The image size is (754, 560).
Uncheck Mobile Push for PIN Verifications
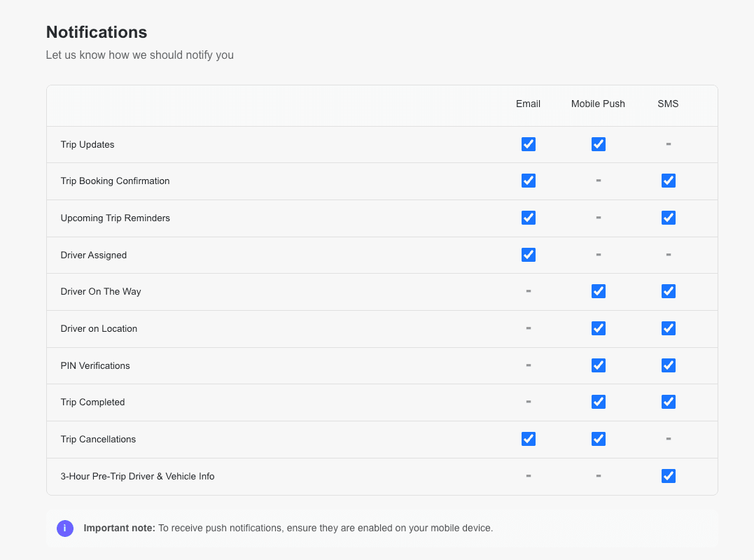point(598,365)
